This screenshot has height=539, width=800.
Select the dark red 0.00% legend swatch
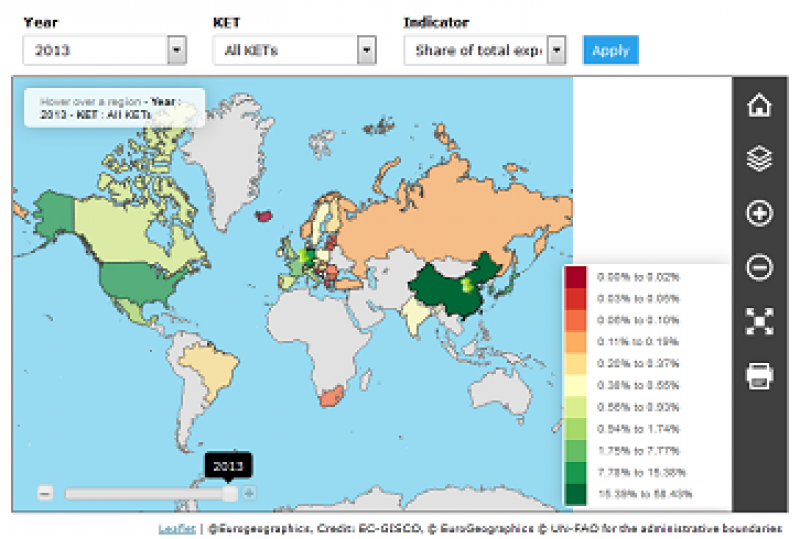(576, 276)
